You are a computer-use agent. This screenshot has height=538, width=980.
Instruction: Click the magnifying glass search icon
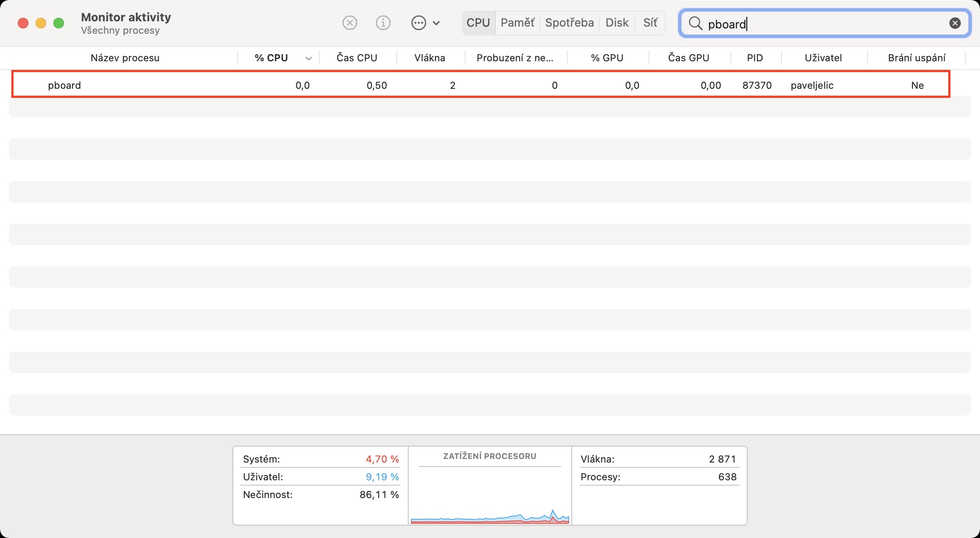point(695,23)
